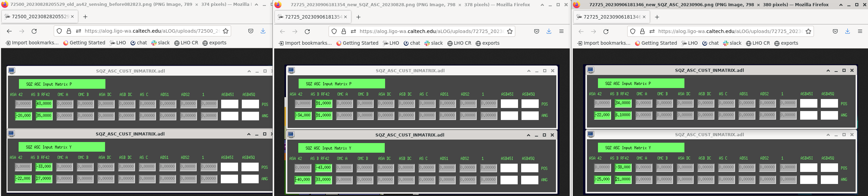Star the page in the right Firefox window
Image resolution: width=868 pixels, height=196 pixels.
[x=808, y=31]
